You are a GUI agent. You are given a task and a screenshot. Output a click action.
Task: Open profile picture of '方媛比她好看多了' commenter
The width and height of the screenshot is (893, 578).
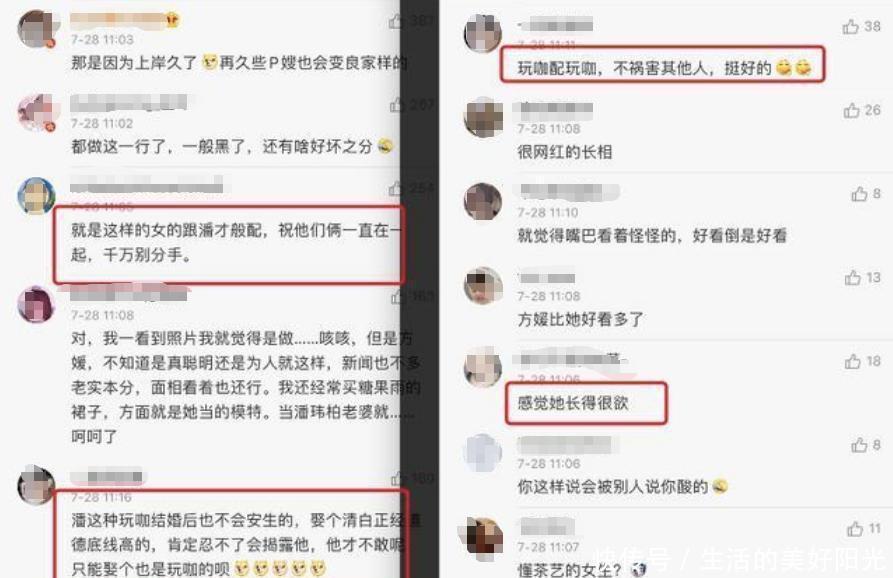(483, 285)
